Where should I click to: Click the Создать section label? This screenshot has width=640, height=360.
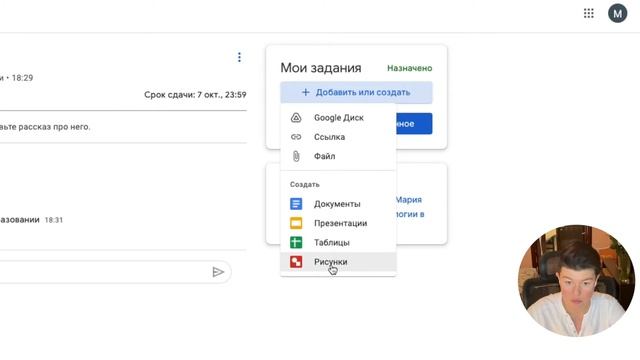point(304,184)
